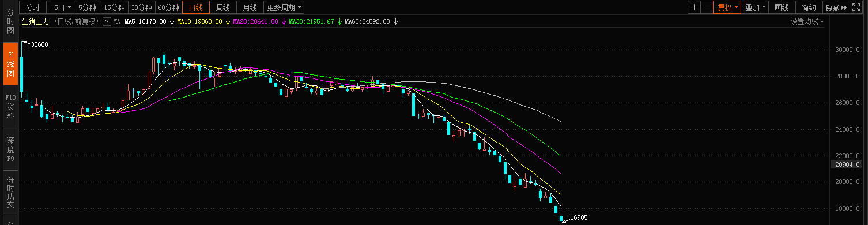868x225 pixels.
Task: Toggle the 简约 simple mode button
Action: [x=809, y=7]
